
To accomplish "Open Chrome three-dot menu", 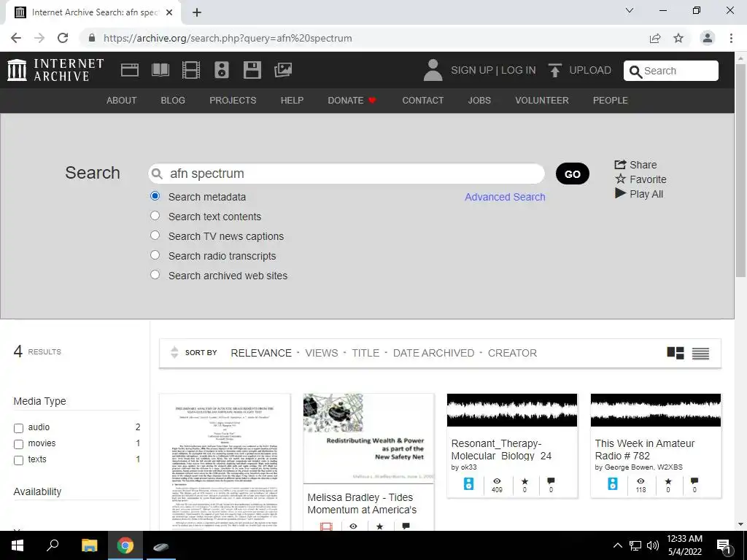I will point(731,38).
